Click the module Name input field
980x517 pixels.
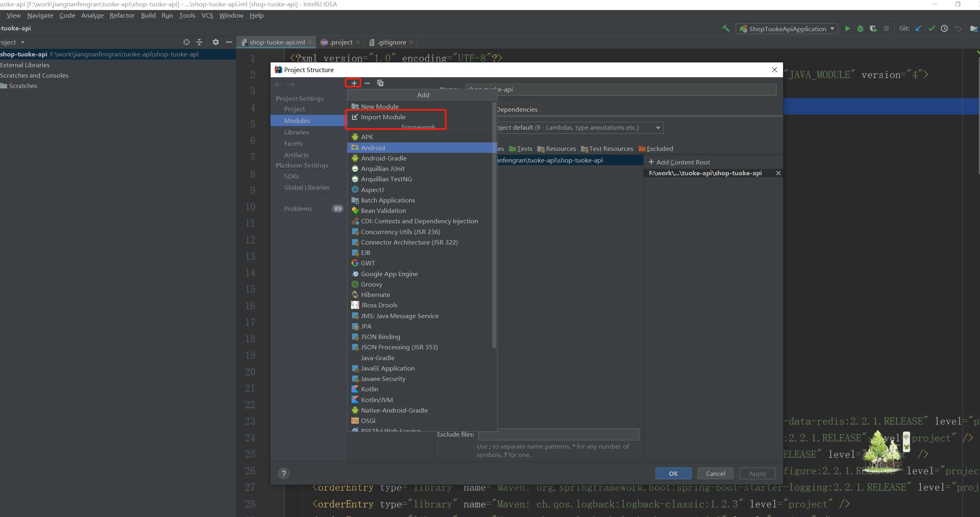pos(621,89)
